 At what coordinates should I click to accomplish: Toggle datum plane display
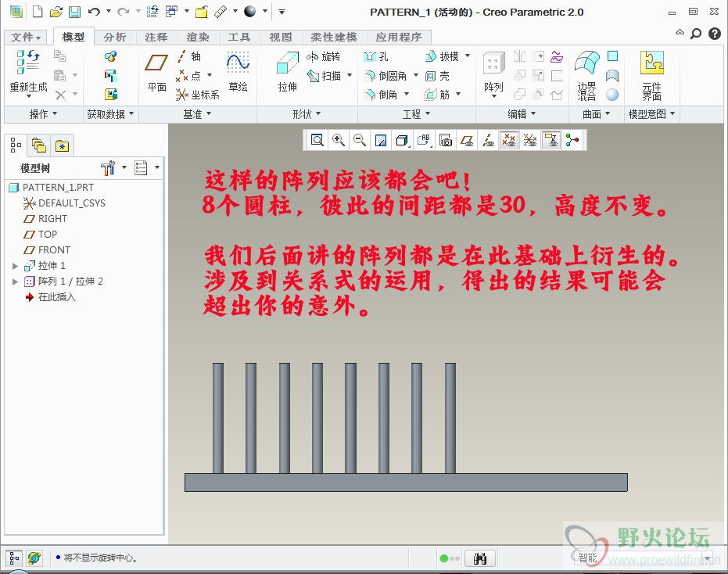[x=467, y=140]
